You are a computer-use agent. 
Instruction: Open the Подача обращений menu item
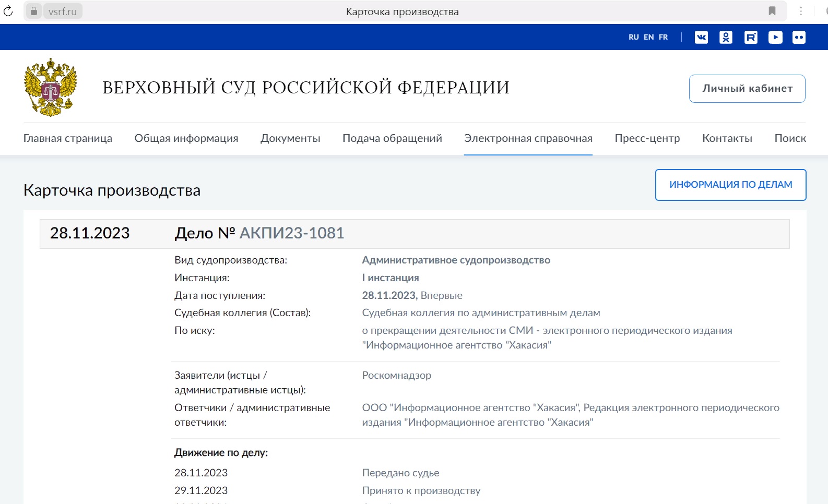coord(392,138)
